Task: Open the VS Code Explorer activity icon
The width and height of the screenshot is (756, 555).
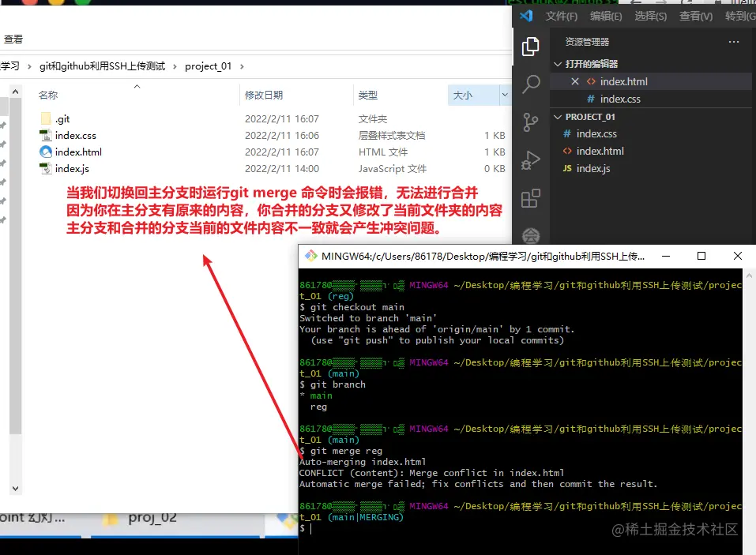Action: click(530, 47)
